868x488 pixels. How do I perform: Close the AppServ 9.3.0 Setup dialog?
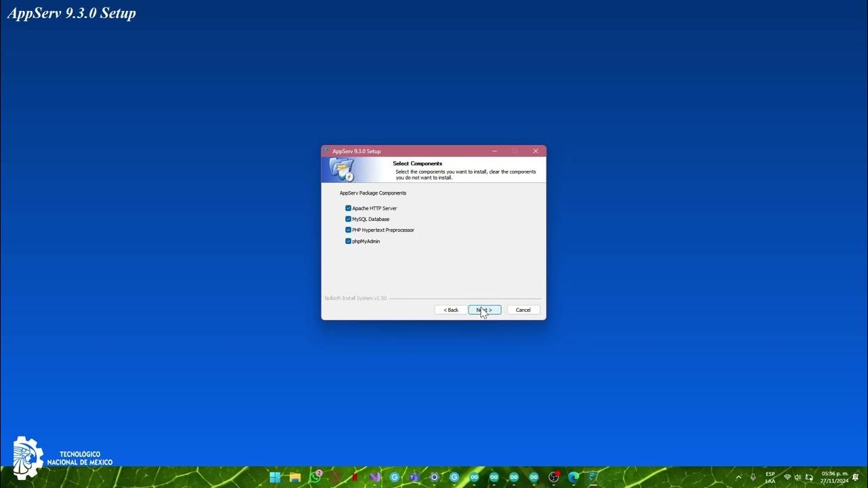click(x=535, y=151)
